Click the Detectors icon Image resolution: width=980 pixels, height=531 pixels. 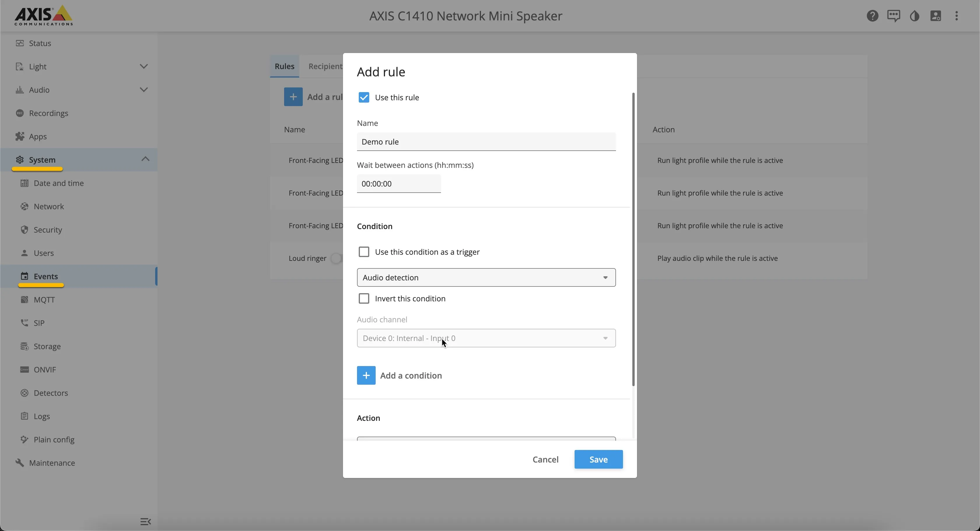tap(24, 393)
